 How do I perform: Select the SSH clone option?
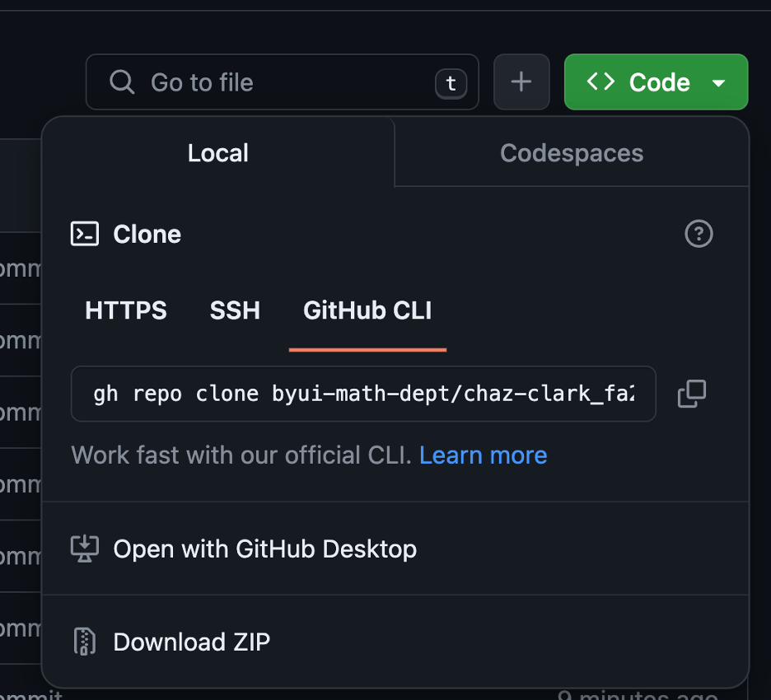(x=235, y=310)
